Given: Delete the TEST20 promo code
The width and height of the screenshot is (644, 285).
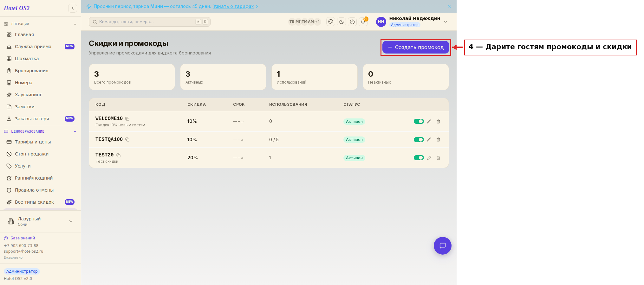Looking at the screenshot, I should (x=438, y=158).
